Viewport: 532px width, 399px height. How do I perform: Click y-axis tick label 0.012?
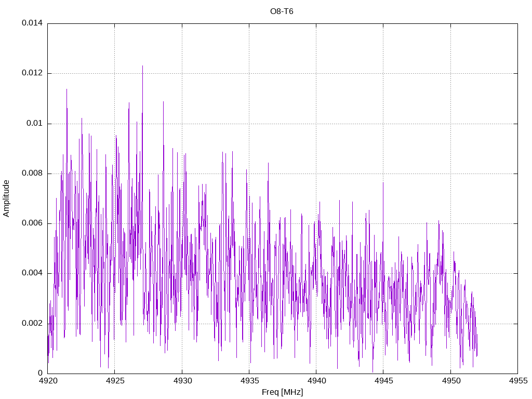(x=32, y=73)
